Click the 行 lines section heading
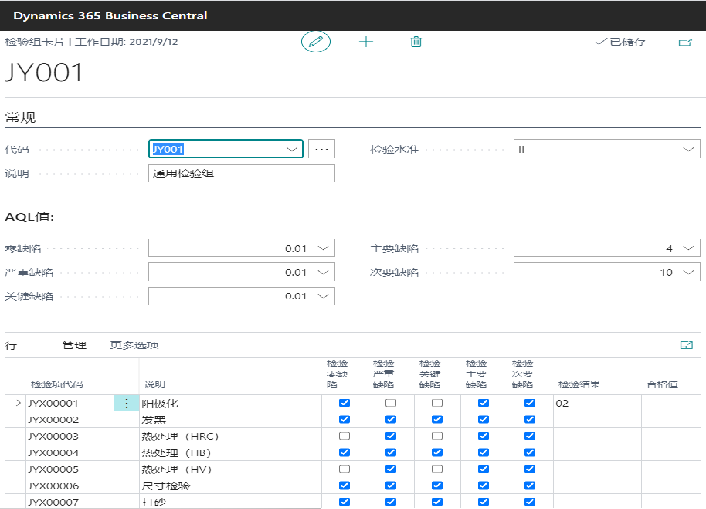The width and height of the screenshot is (706, 509). coord(11,346)
